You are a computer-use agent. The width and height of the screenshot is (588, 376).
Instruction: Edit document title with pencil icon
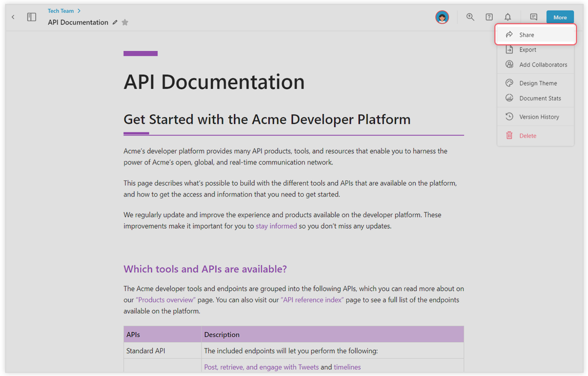tap(115, 22)
